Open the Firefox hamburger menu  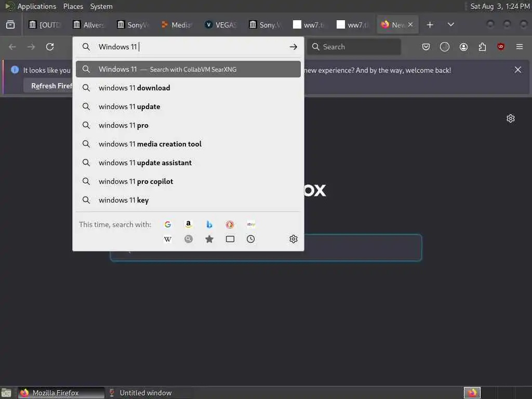520,47
